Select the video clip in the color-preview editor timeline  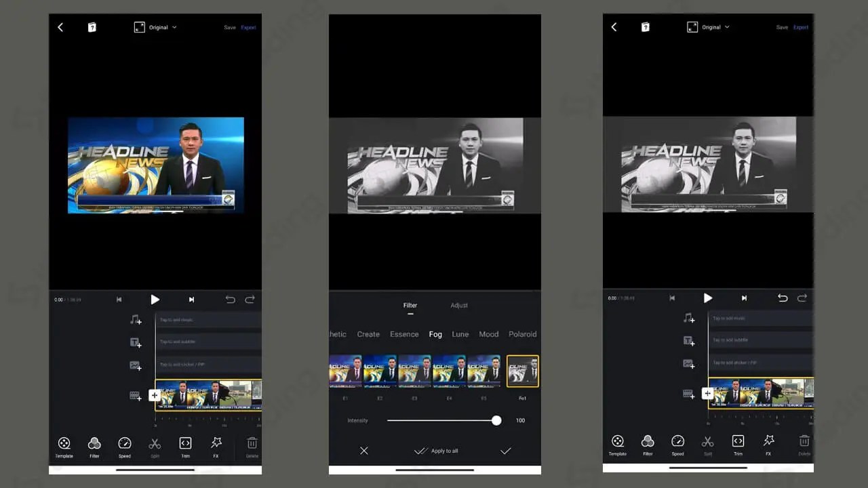click(208, 395)
